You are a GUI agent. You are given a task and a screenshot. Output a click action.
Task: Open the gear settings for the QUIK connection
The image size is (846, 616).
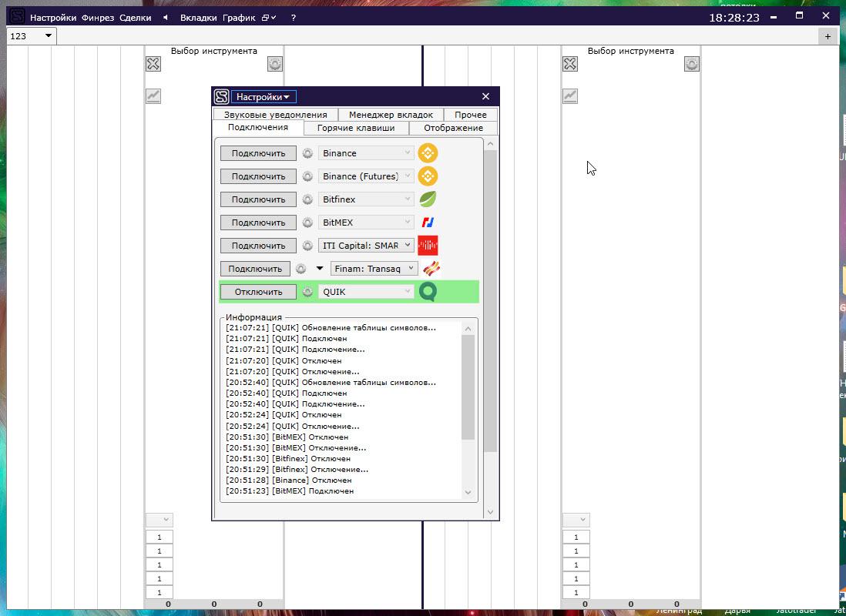(x=307, y=292)
